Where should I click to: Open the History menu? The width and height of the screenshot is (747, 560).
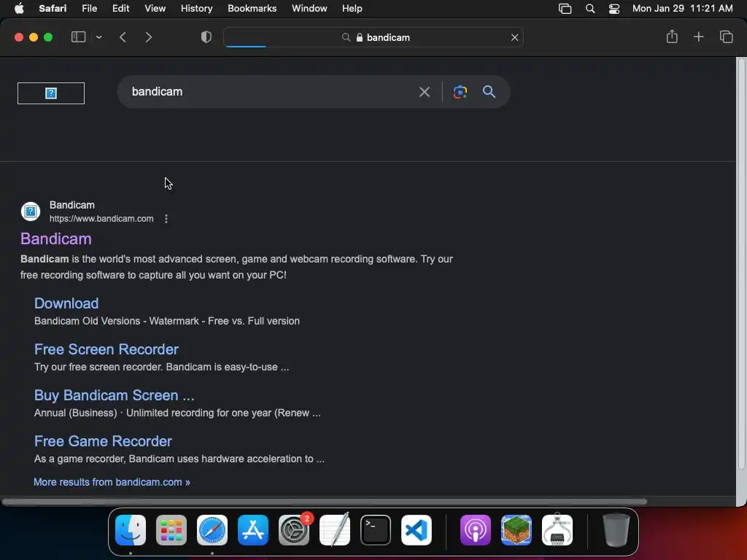(x=196, y=8)
